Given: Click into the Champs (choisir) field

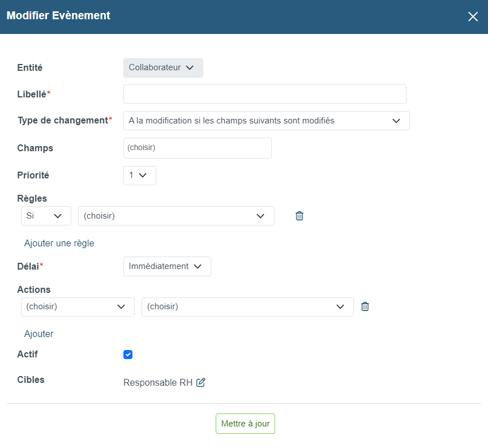Looking at the screenshot, I should click(198, 148).
